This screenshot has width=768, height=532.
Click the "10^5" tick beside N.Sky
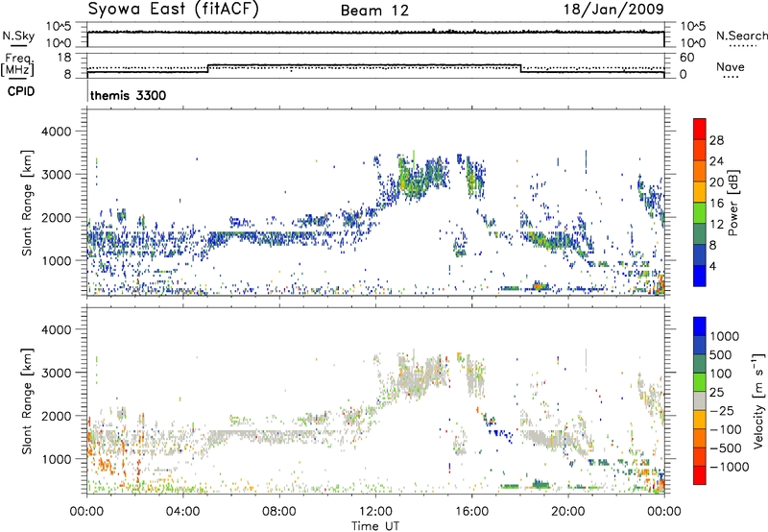[x=59, y=27]
